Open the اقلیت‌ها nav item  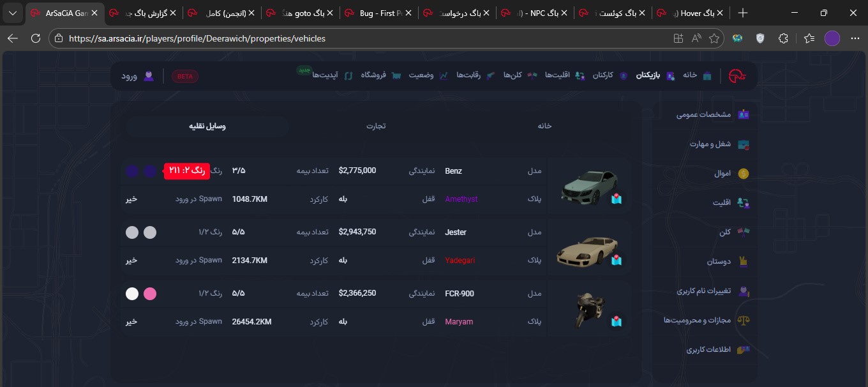[x=564, y=75]
